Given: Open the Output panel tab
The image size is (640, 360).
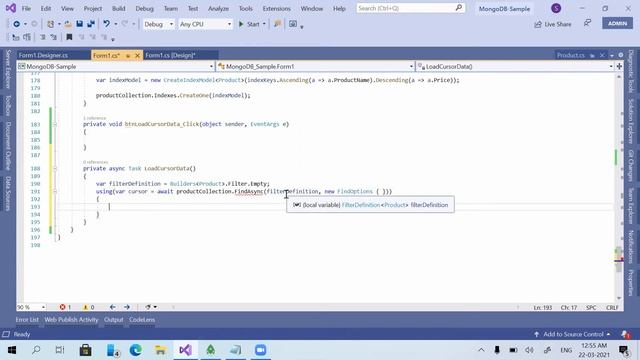Looking at the screenshot, I should pos(113,320).
